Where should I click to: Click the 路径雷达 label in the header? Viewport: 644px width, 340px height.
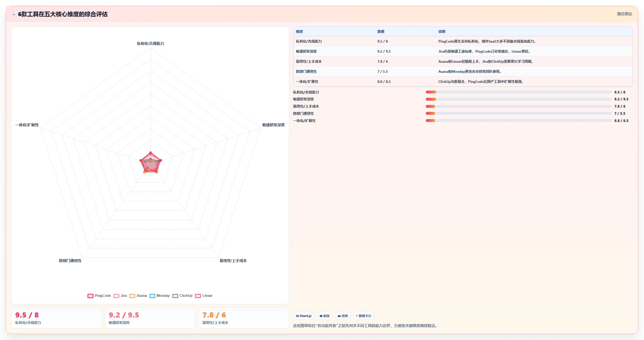[624, 14]
